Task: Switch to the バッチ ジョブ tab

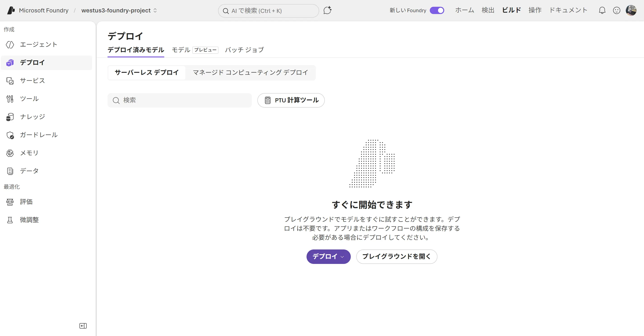Action: 244,50
